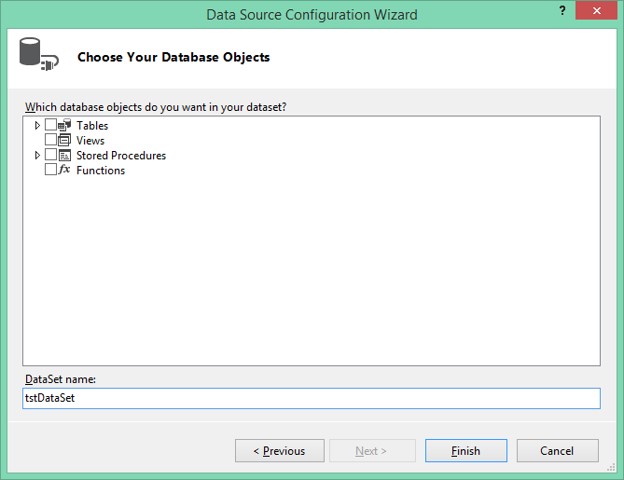Image resolution: width=624 pixels, height=480 pixels.
Task: Open the Help question mark button
Action: click(x=562, y=11)
